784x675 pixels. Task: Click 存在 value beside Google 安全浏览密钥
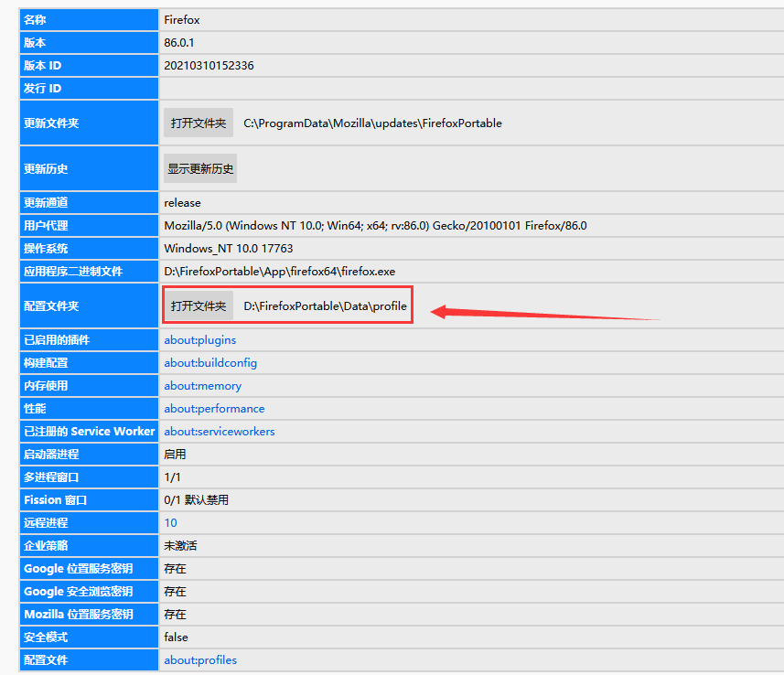pos(175,592)
